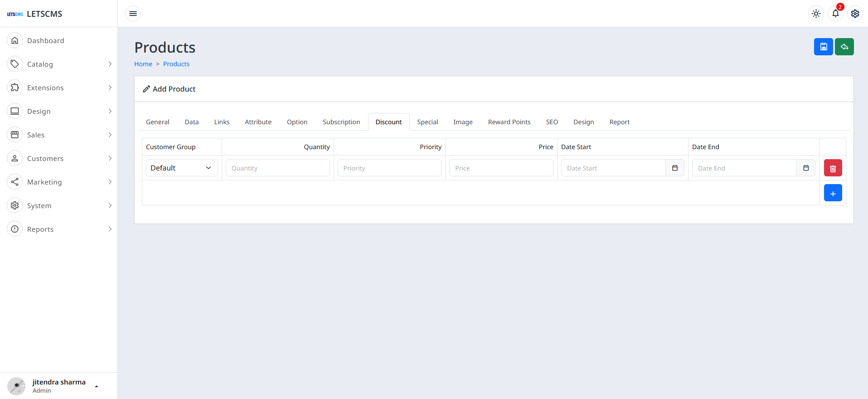Toggle sidebar with hamburger menu
Image resolution: width=868 pixels, height=399 pixels.
(133, 14)
